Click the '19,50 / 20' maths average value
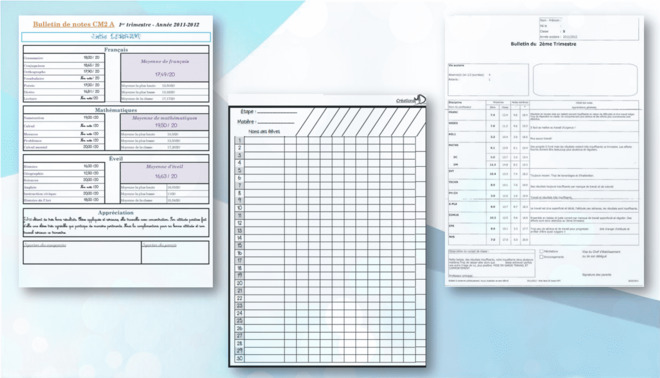 (x=166, y=125)
